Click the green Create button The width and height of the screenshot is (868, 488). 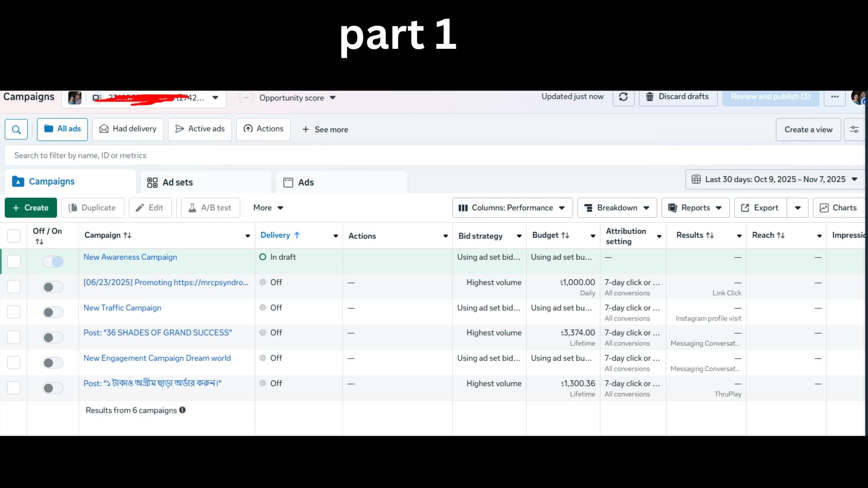click(x=31, y=208)
